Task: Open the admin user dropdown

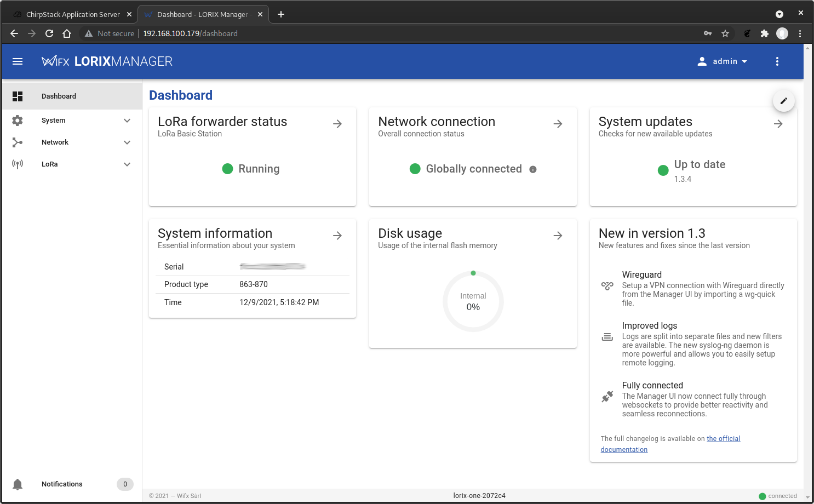Action: (722, 61)
